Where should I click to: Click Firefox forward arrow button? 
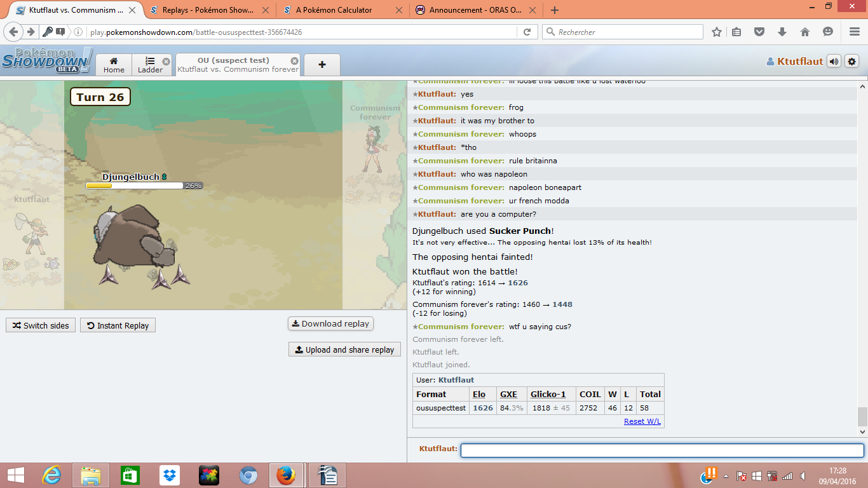coord(31,32)
